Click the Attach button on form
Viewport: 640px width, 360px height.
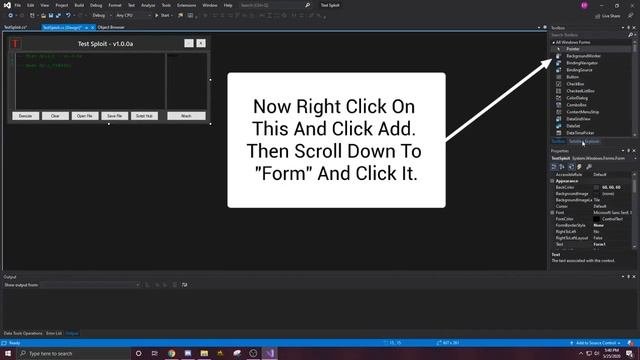coord(186,116)
